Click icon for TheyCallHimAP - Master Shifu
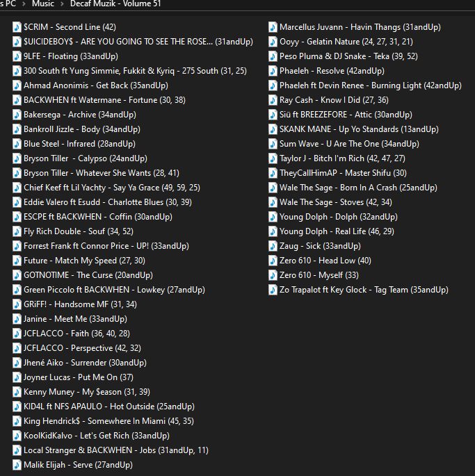 click(x=273, y=173)
